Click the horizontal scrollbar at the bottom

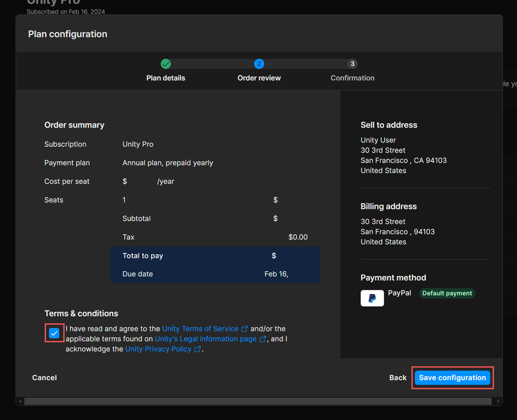258,401
